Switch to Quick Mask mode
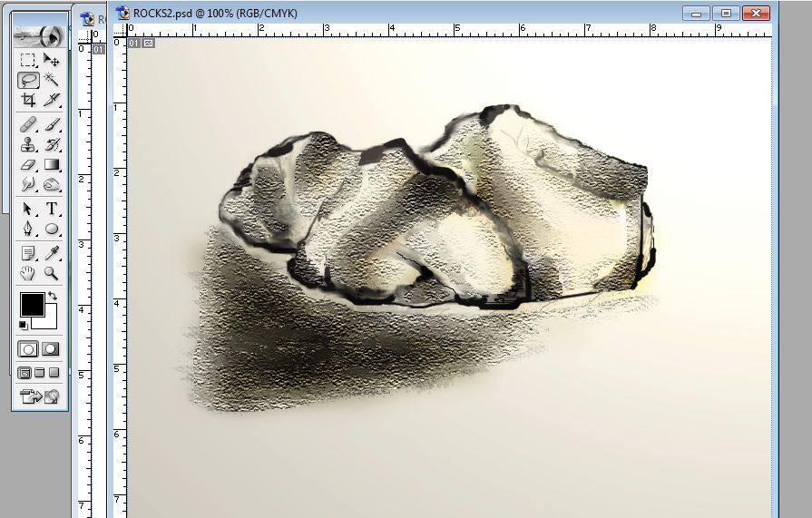The image size is (812, 518). tap(51, 348)
